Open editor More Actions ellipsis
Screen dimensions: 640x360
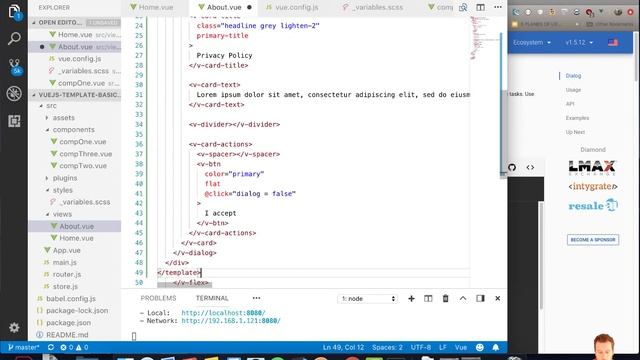pyautogui.click(x=498, y=7)
